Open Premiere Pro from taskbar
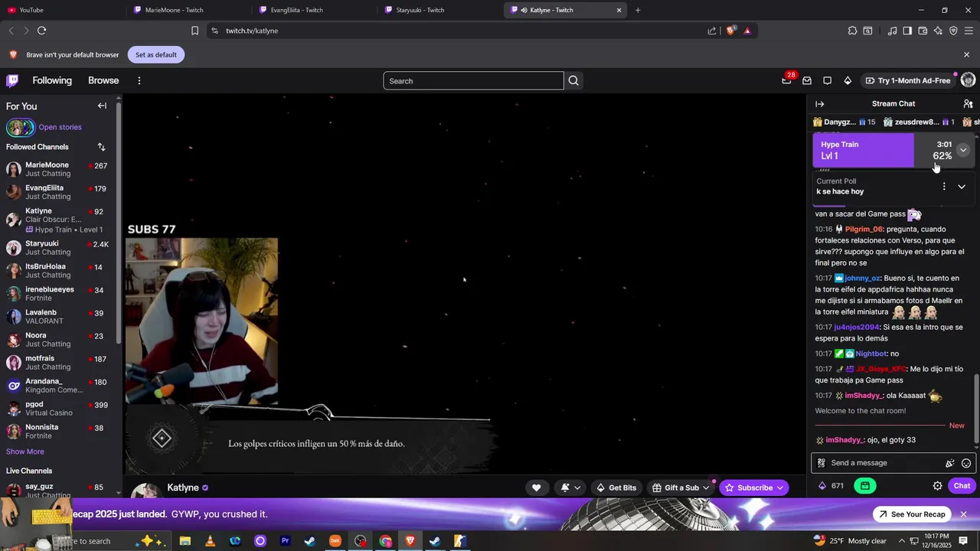 (285, 541)
